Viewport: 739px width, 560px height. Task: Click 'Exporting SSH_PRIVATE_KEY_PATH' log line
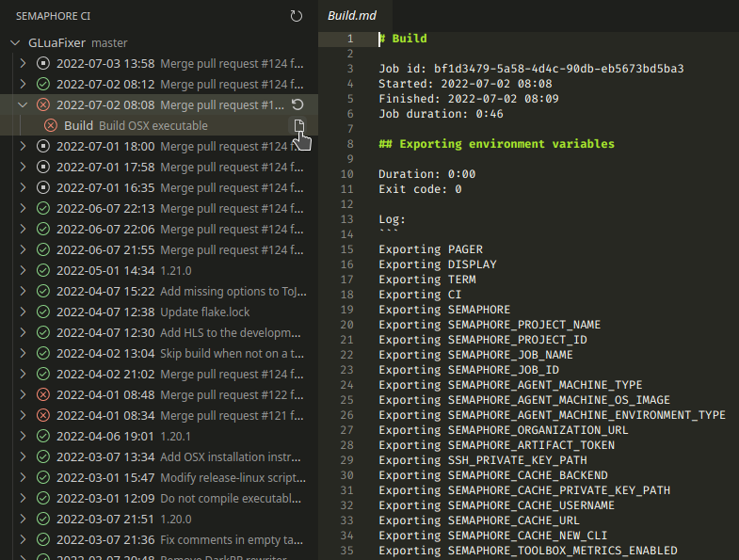(483, 460)
